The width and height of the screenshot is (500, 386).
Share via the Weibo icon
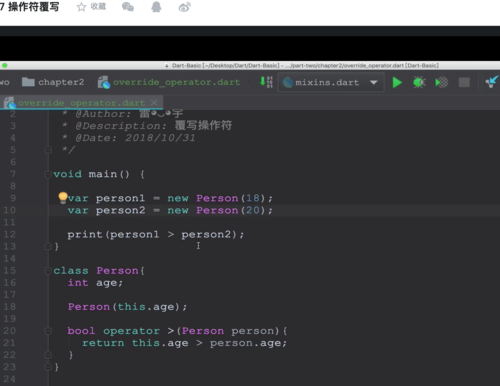pyautogui.click(x=184, y=7)
